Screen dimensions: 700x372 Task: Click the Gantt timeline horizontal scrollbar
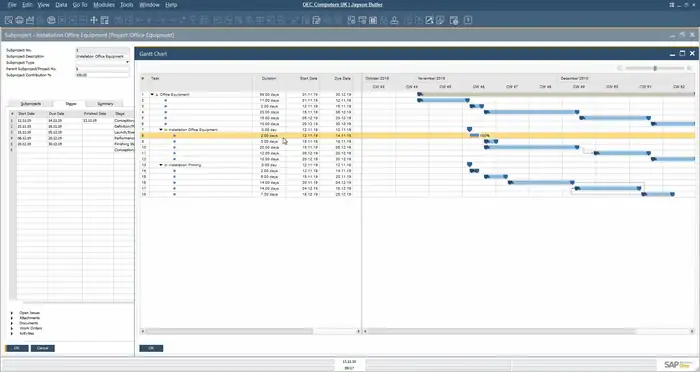tap(501, 331)
